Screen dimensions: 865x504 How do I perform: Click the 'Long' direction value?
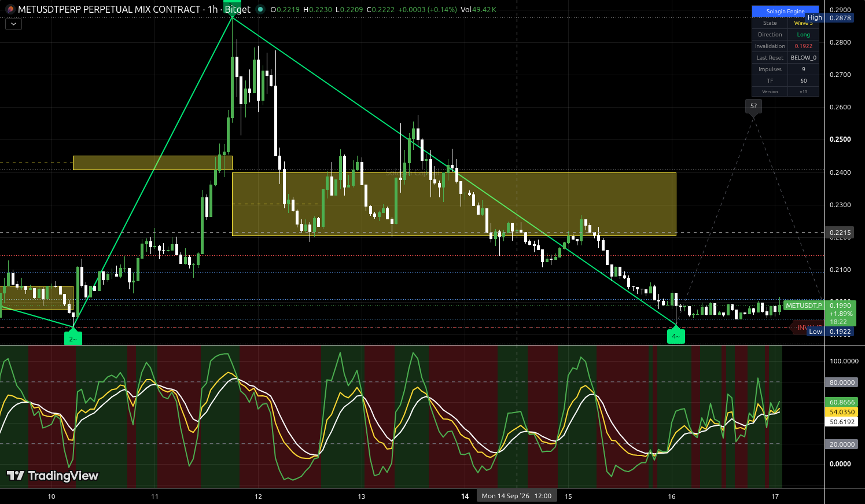804,35
